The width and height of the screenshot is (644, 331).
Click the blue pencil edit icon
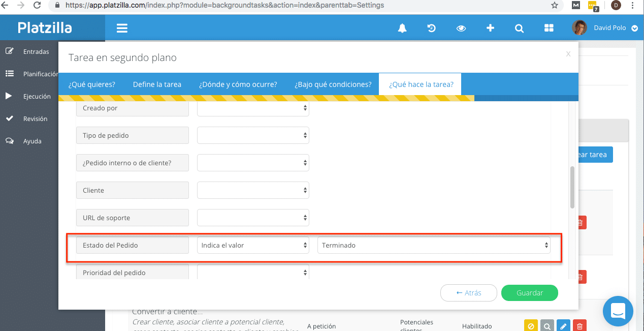(563, 326)
